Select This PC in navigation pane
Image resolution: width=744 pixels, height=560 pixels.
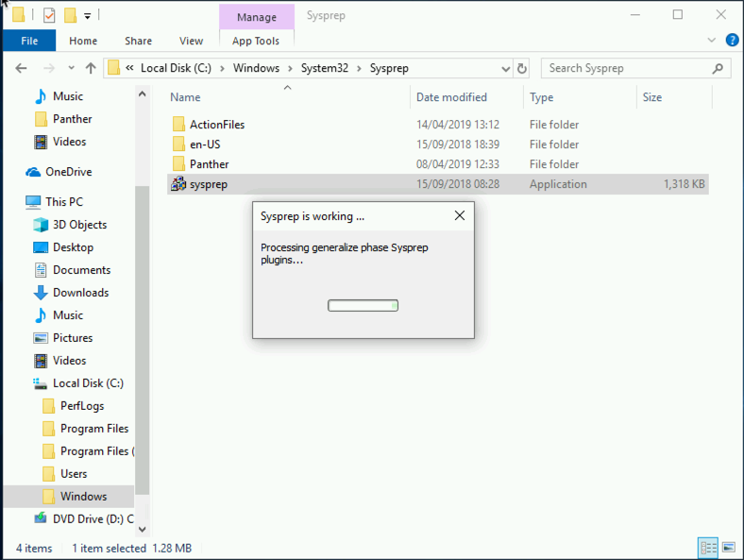[63, 202]
